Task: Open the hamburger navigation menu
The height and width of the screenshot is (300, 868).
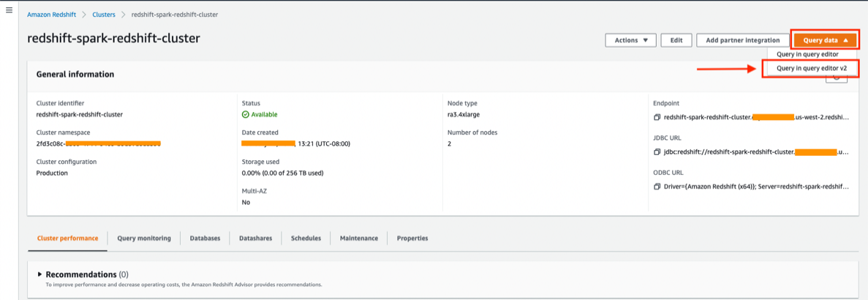Action: point(9,11)
